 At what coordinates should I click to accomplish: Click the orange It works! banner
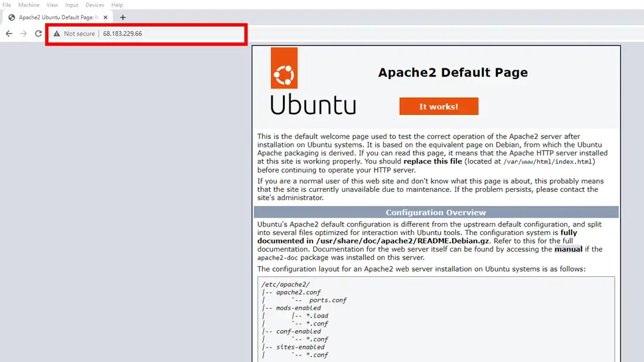[439, 106]
